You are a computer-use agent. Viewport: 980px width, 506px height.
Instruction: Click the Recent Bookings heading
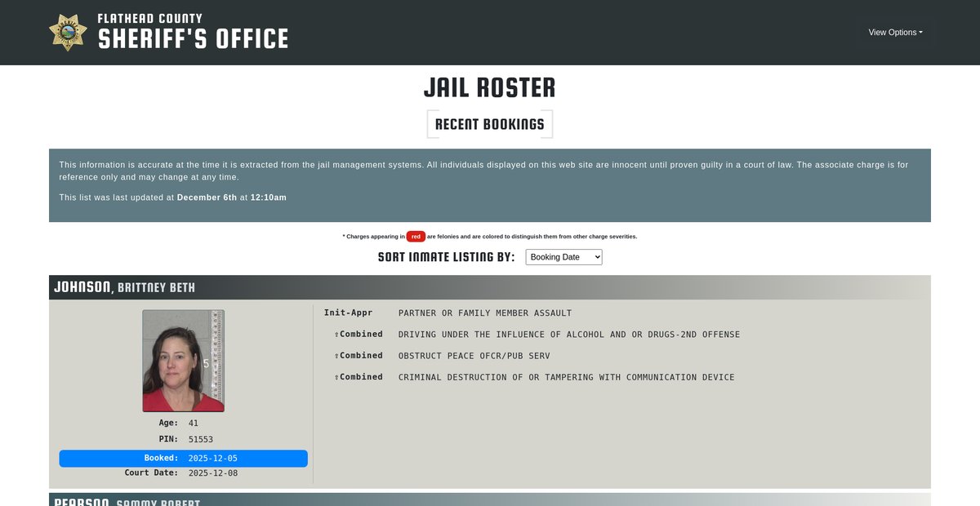(x=489, y=124)
